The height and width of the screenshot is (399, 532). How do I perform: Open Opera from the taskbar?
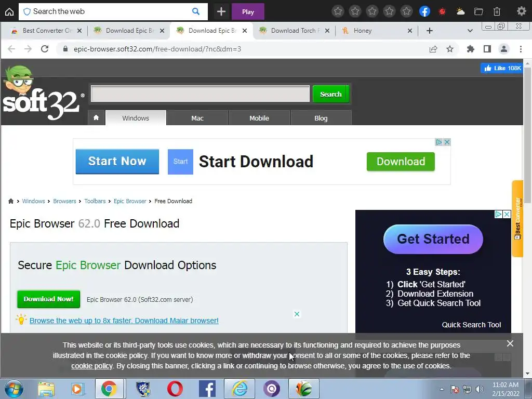coord(175,389)
